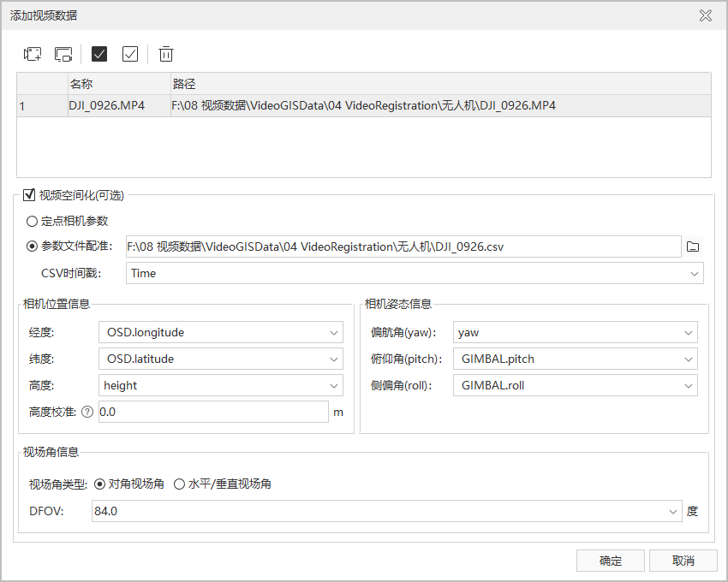The width and height of the screenshot is (728, 582).
Task: Click the select all toolbar icon
Action: pyautogui.click(x=99, y=54)
